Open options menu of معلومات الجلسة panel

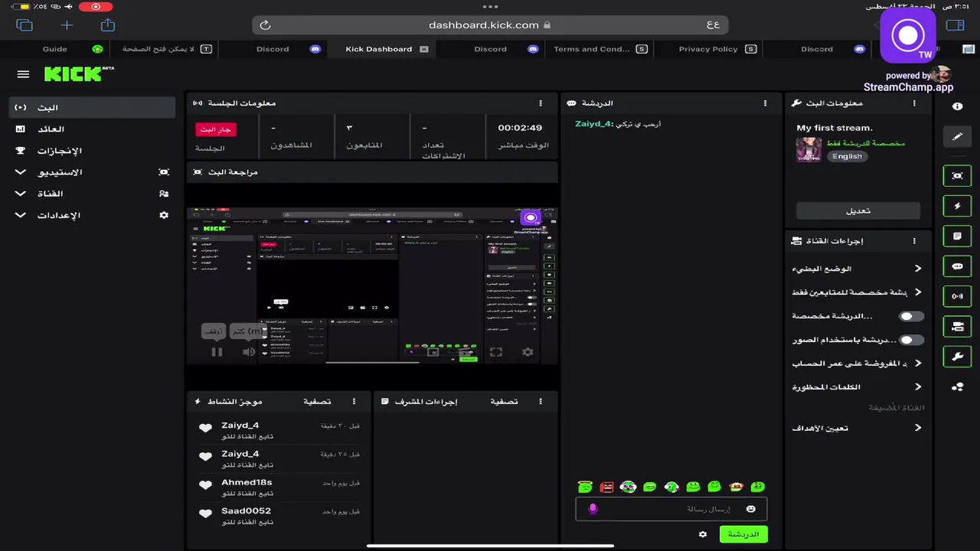coord(541,103)
